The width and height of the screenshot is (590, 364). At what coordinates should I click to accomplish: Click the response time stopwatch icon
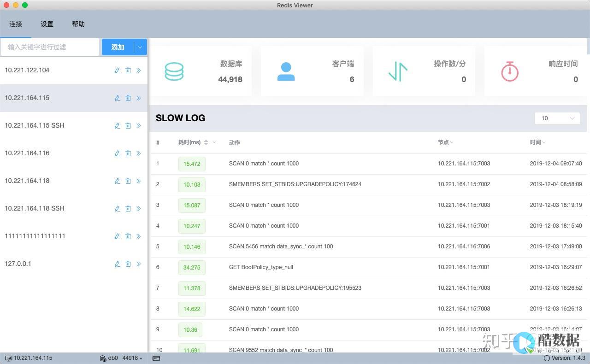point(510,71)
